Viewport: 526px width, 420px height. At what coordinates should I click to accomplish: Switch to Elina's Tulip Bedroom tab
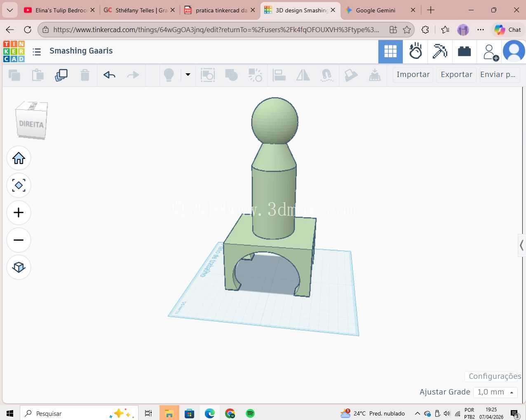tap(59, 10)
